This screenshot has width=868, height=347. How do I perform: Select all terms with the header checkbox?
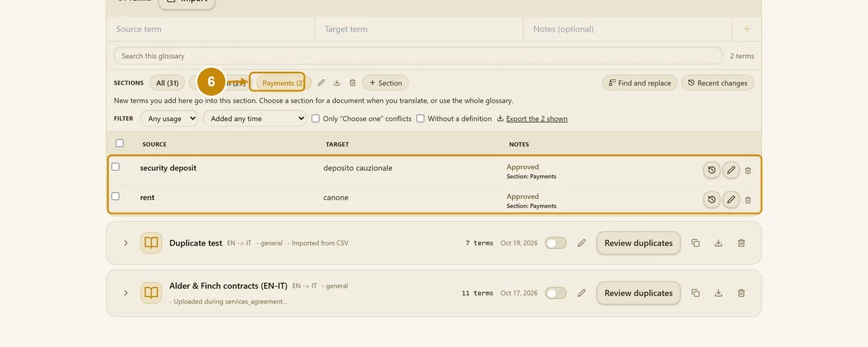120,143
